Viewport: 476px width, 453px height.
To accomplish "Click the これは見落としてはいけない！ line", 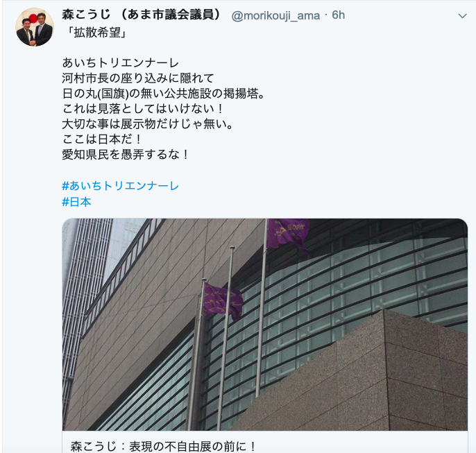I will (x=143, y=109).
